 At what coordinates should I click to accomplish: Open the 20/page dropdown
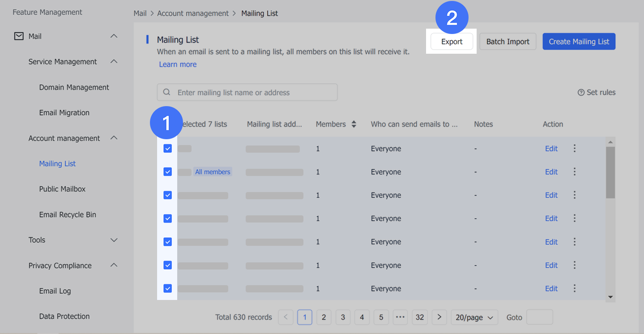pyautogui.click(x=474, y=317)
